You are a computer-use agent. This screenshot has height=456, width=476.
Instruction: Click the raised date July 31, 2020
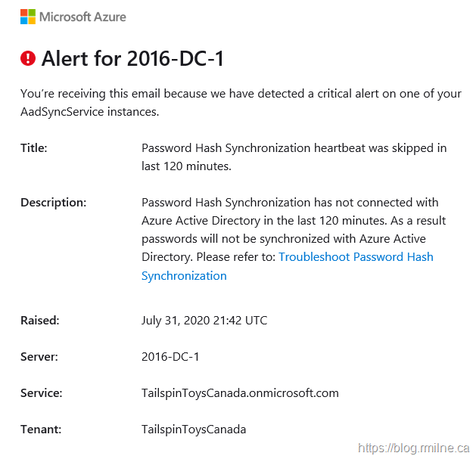tap(204, 321)
